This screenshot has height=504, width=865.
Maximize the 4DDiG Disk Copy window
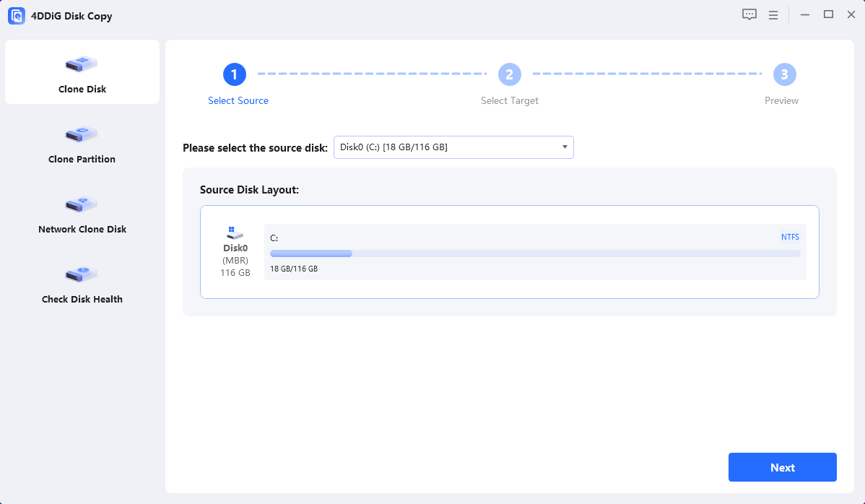[829, 15]
